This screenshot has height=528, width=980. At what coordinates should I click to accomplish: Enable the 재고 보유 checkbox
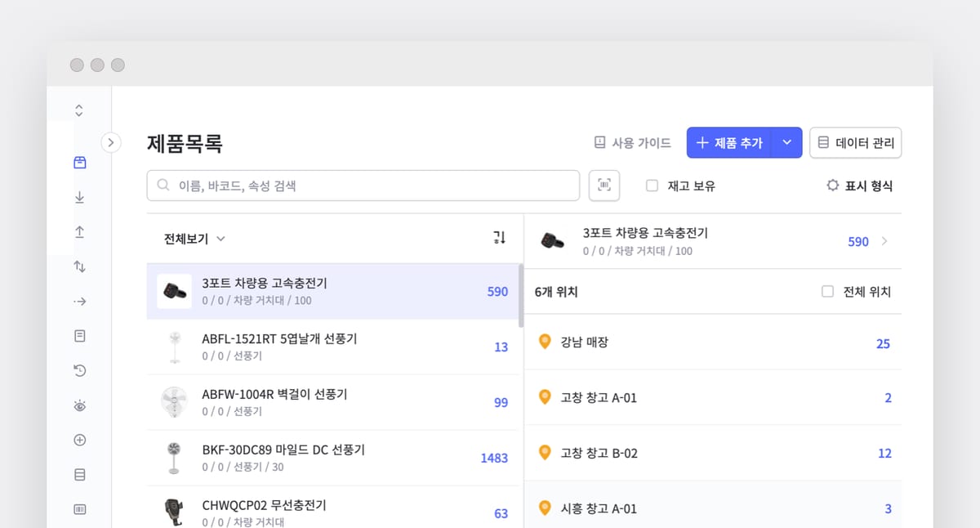[x=652, y=186]
